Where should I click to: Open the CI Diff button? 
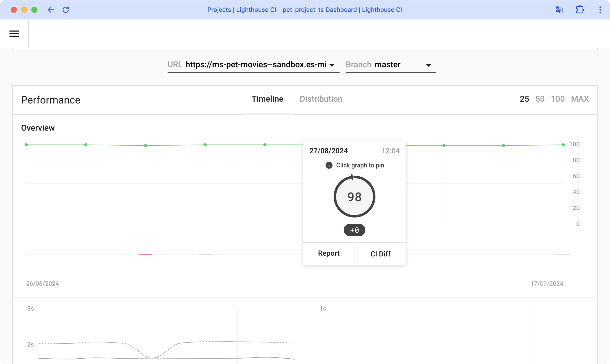(x=380, y=254)
